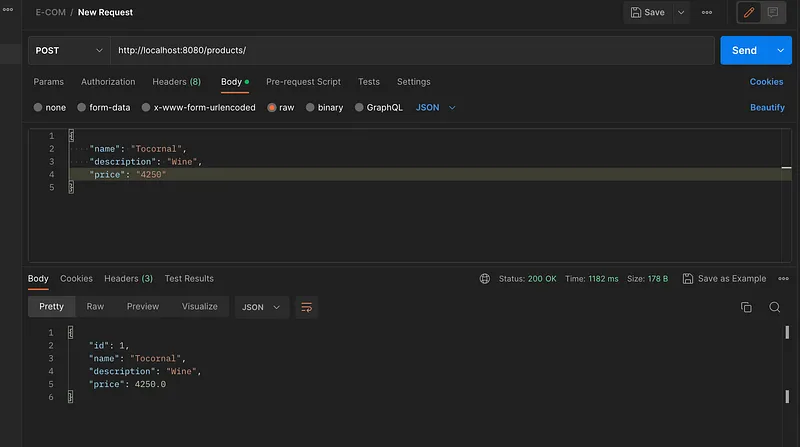This screenshot has width=800, height=447.
Task: Click the "id": 1 response line
Action: (109, 346)
